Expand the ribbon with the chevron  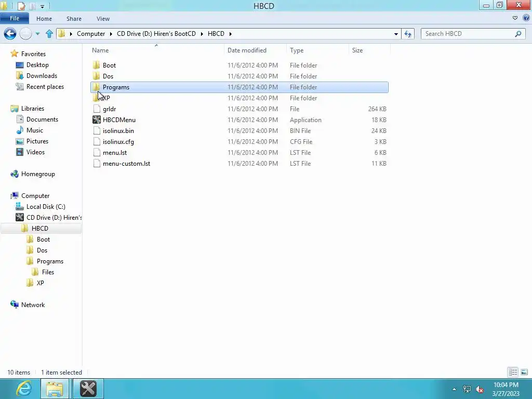coord(515,18)
